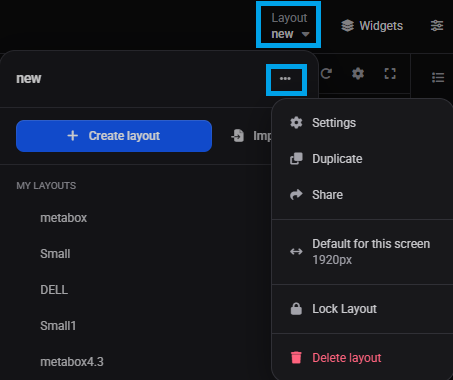Select the metabox4.3 layout
Viewport: 453px width, 380px height.
(x=72, y=362)
